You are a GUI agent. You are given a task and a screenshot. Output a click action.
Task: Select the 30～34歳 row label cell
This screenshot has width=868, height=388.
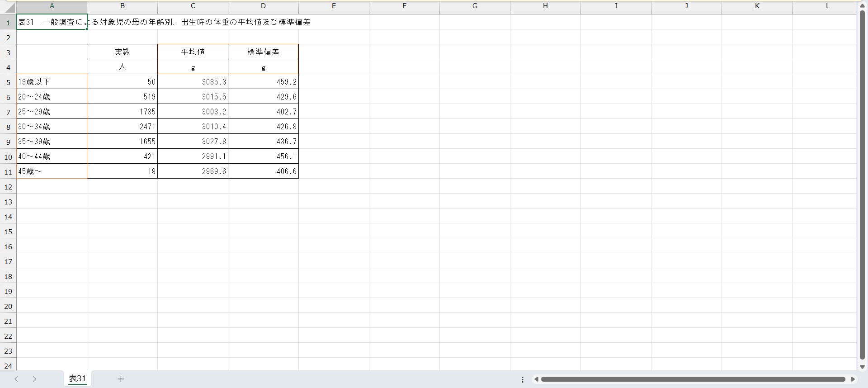pos(52,127)
